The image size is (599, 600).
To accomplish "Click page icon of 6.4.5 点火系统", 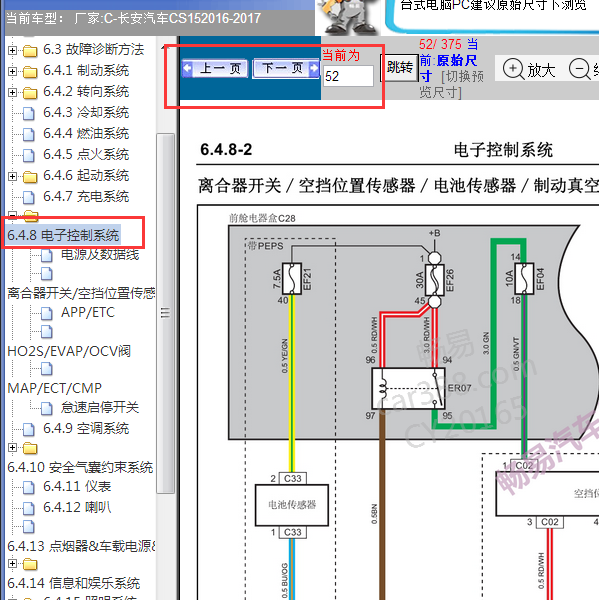I will [x=29, y=155].
